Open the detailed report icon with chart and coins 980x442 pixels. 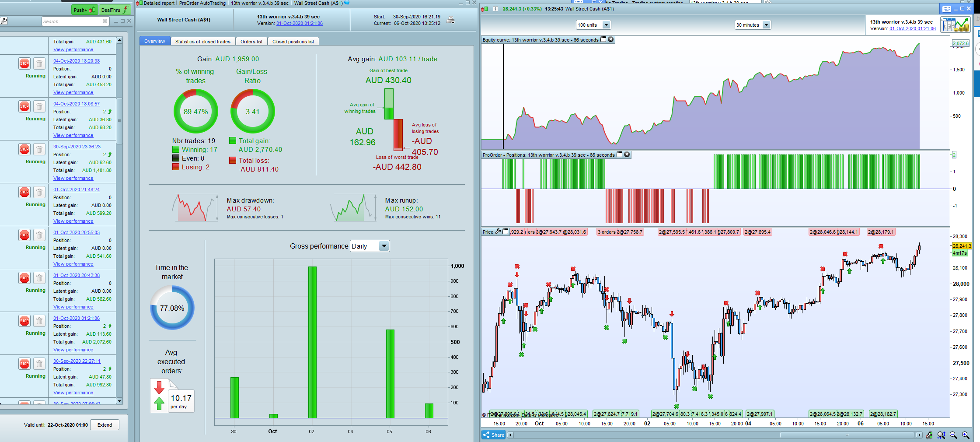956,25
